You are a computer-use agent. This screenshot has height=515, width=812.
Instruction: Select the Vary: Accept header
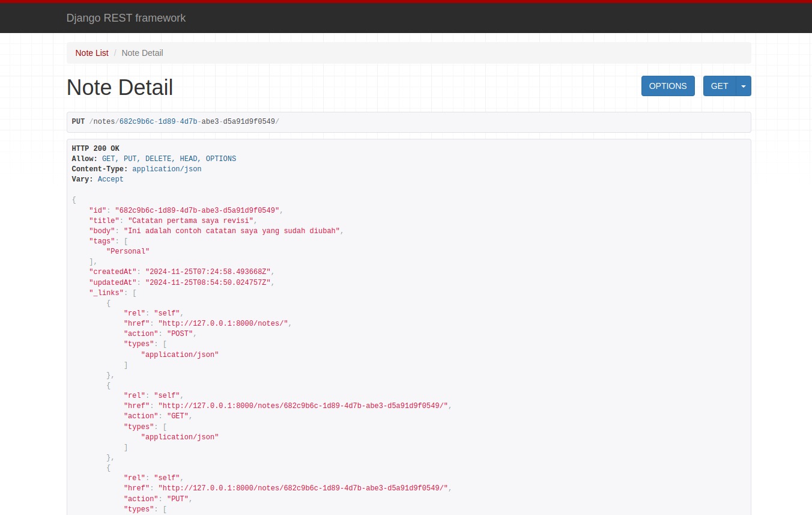97,179
